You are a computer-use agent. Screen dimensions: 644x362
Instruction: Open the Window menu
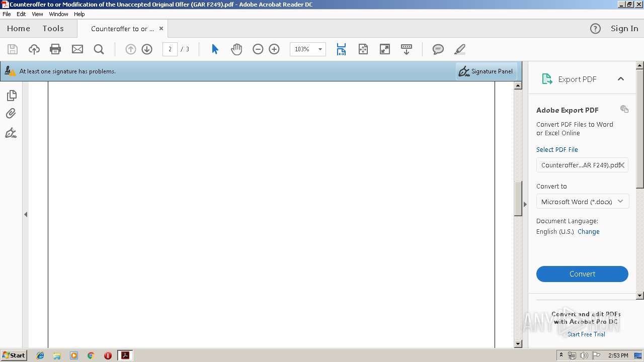[x=58, y=14]
